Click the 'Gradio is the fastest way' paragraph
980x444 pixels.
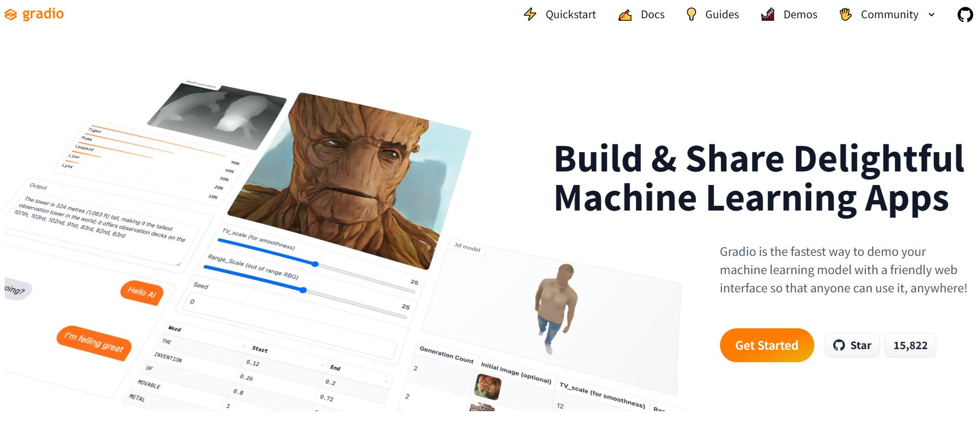coord(843,270)
